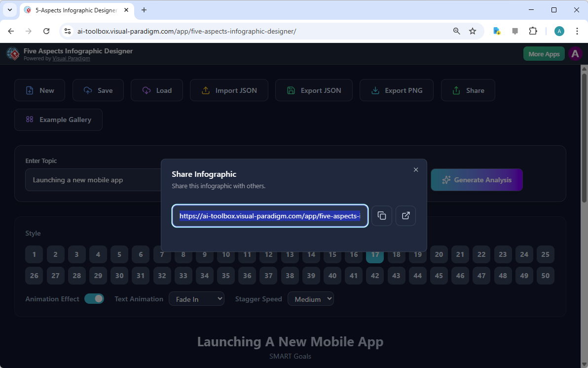The height and width of the screenshot is (368, 588).
Task: Select style 42 from the style grid
Action: 374,276
